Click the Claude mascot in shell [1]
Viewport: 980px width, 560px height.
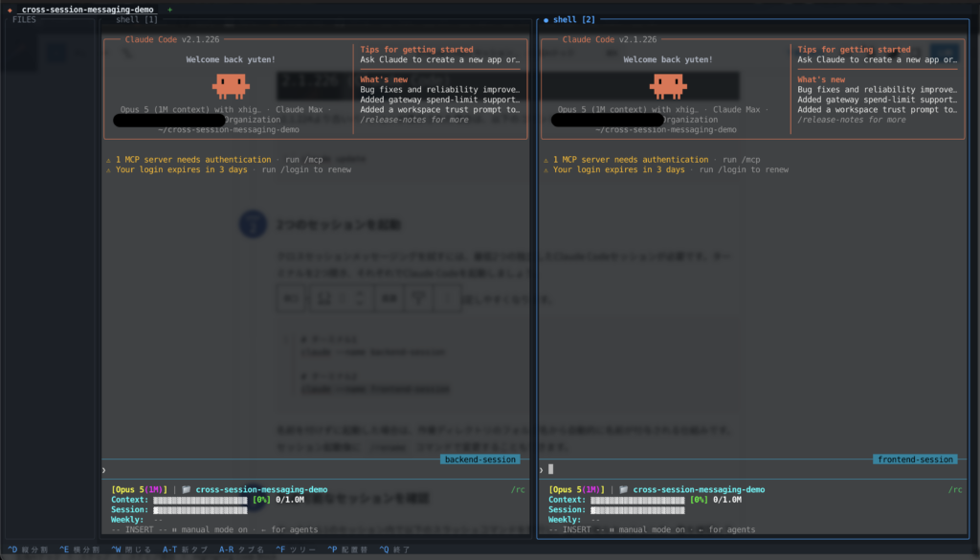pos(231,86)
